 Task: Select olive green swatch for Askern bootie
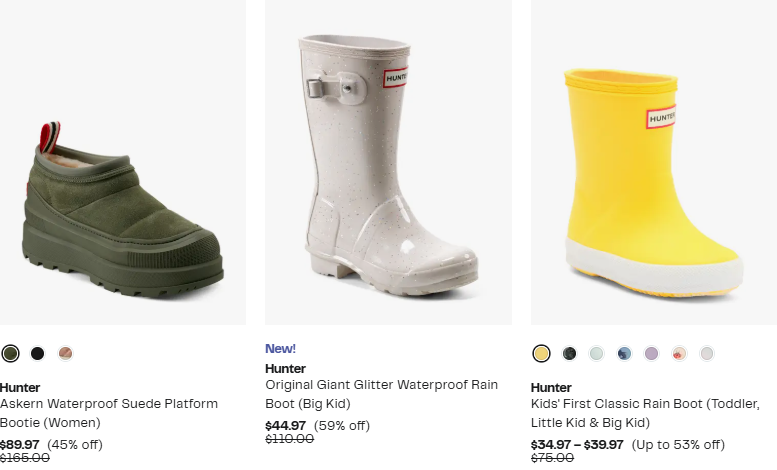pyautogui.click(x=11, y=353)
